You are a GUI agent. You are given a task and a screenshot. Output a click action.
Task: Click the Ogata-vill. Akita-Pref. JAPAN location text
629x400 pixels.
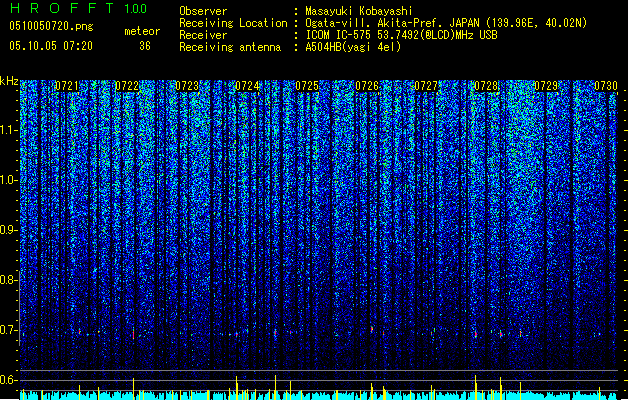click(446, 23)
